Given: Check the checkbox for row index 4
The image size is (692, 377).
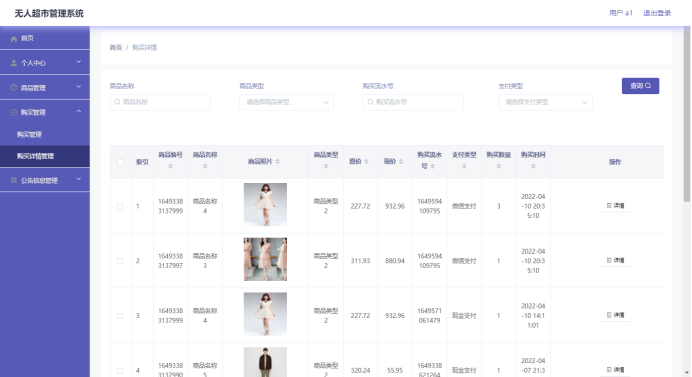Looking at the screenshot, I should click(x=120, y=371).
